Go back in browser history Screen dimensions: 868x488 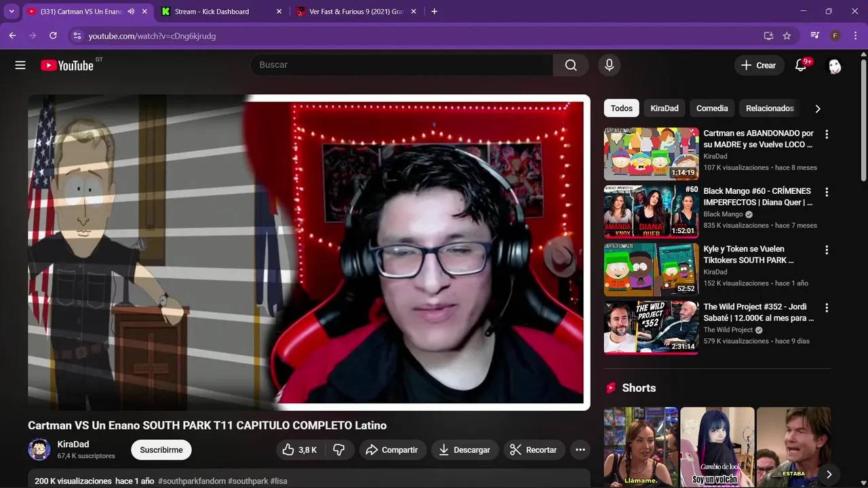click(x=12, y=35)
